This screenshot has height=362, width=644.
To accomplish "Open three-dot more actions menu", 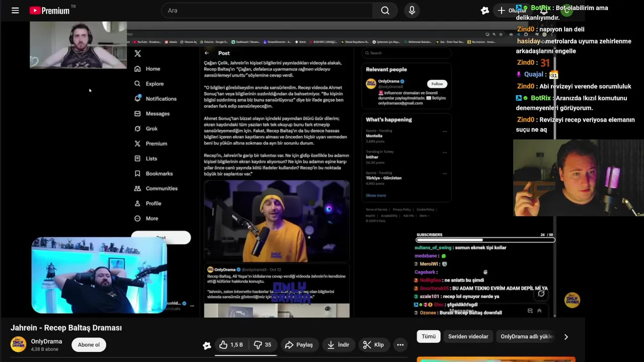I will (400, 345).
